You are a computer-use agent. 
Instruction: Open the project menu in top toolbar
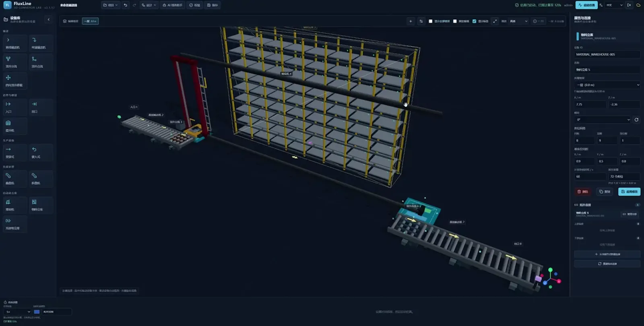110,5
